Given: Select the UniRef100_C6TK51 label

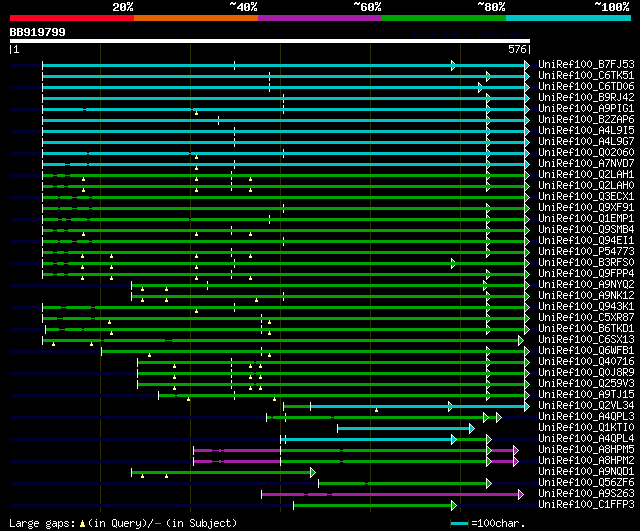Looking at the screenshot, I should [586, 76].
